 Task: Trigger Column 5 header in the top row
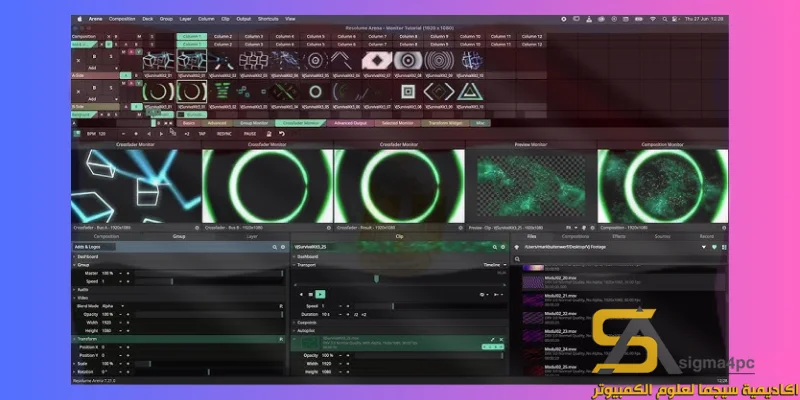coord(315,37)
